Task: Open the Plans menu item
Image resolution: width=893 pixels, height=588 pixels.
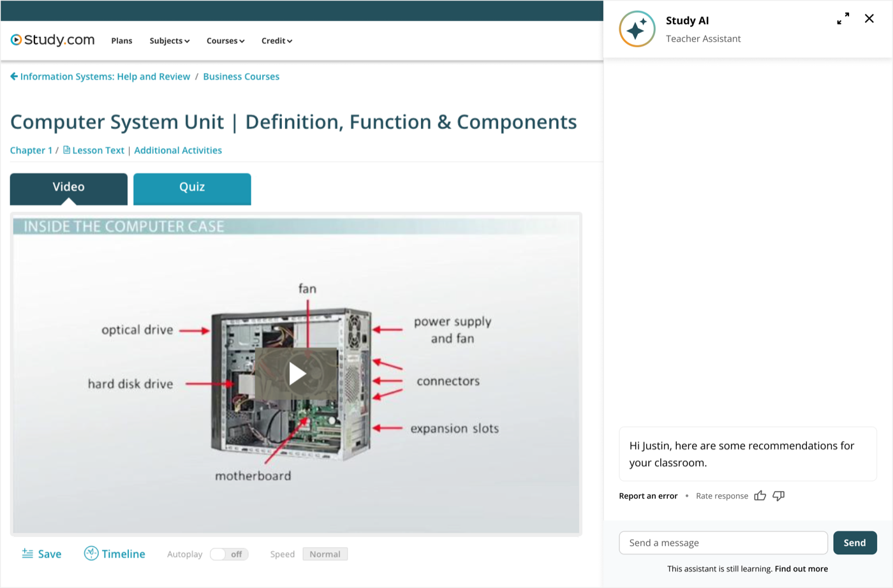Action: (122, 41)
